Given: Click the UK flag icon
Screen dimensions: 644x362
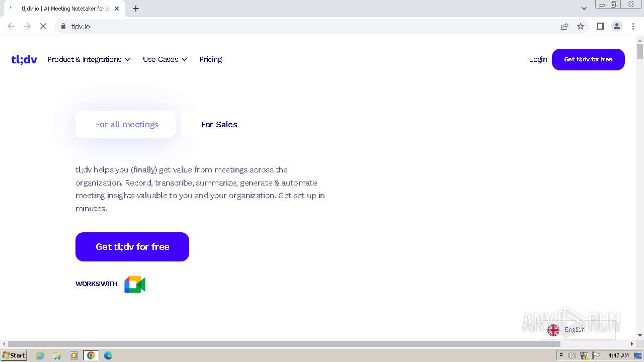Looking at the screenshot, I should coord(553,330).
